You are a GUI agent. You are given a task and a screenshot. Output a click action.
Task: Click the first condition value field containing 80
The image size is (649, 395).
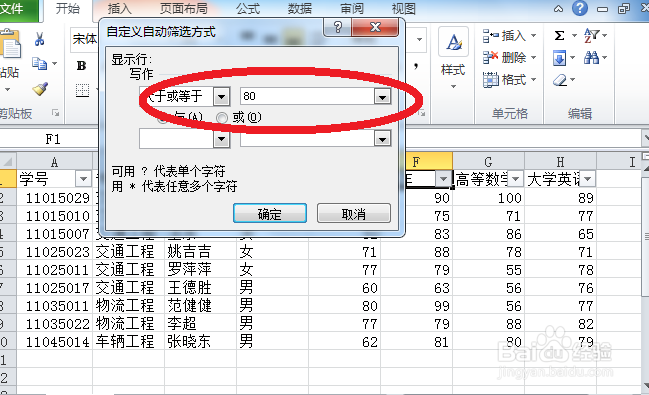pyautogui.click(x=308, y=97)
